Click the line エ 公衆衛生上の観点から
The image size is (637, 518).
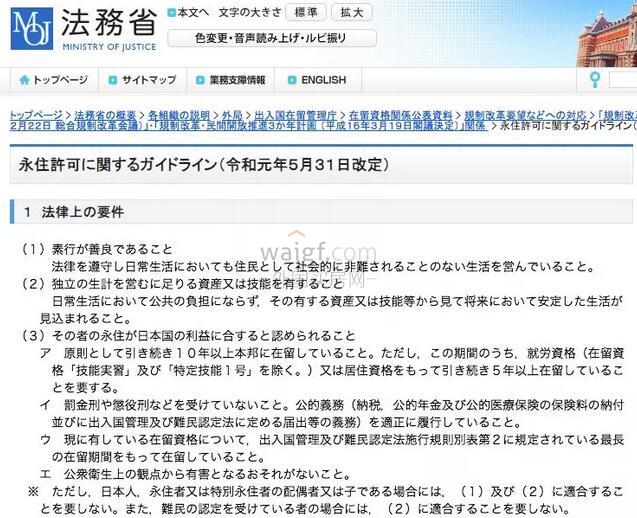coord(195,474)
